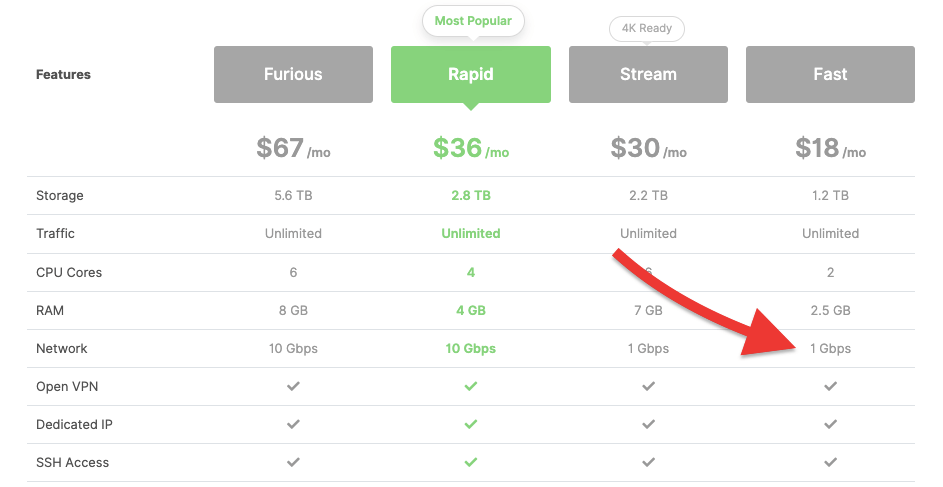Click the 1 Gbps network value for Fast

831,348
